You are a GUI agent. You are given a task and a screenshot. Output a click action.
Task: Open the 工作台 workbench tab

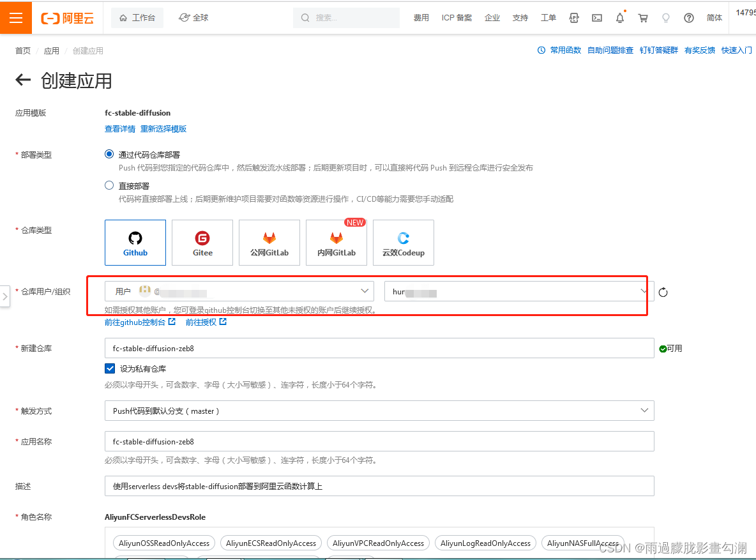tap(137, 18)
